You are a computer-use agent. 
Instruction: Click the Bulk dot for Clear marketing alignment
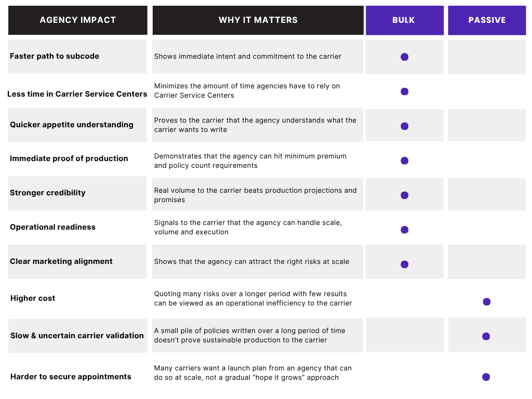point(404,264)
